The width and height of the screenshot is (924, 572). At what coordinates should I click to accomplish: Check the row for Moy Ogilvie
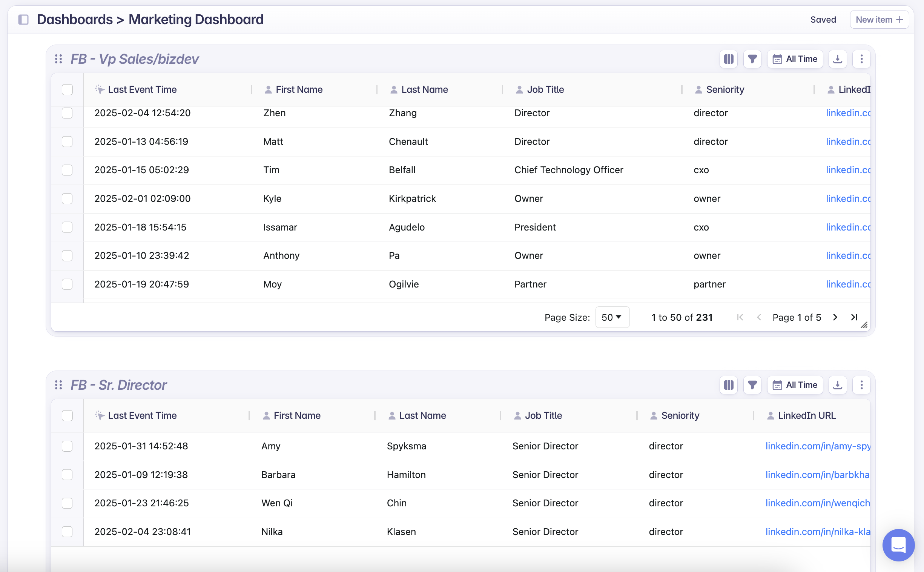(67, 284)
